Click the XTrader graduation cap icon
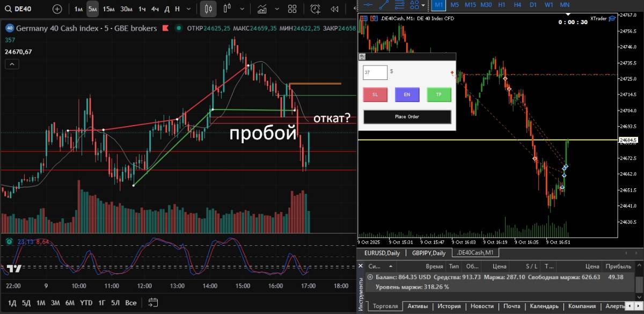644x314 pixels. (x=612, y=18)
